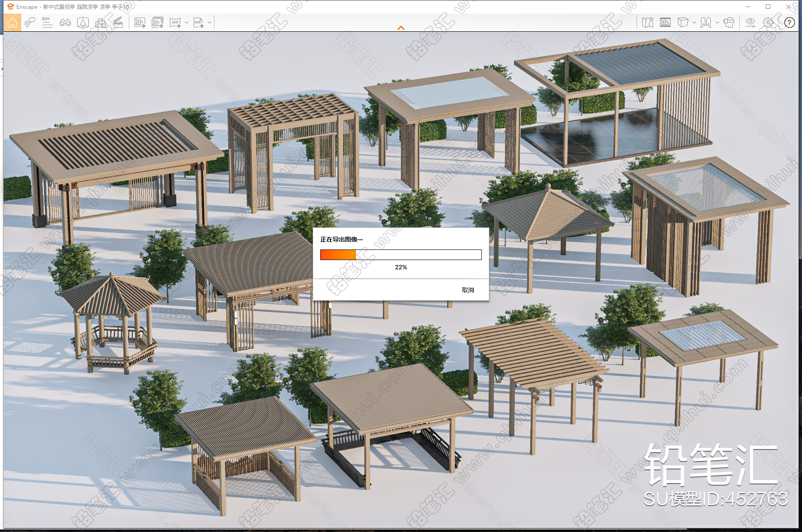802x532 pixels.
Task: Open the Asset Library tree icon
Action: [83, 22]
